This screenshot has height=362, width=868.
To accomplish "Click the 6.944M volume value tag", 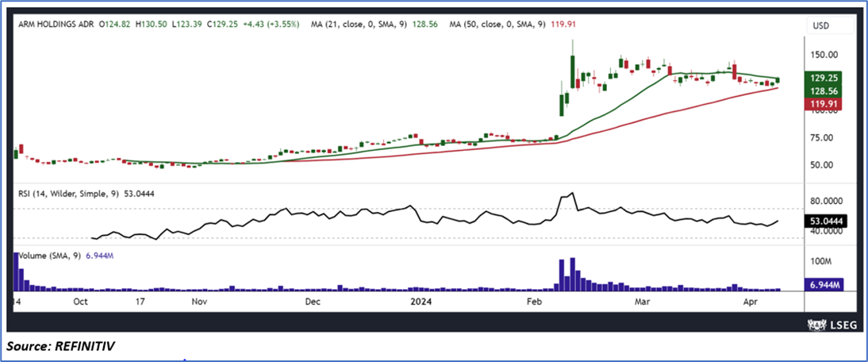I will pos(825,284).
